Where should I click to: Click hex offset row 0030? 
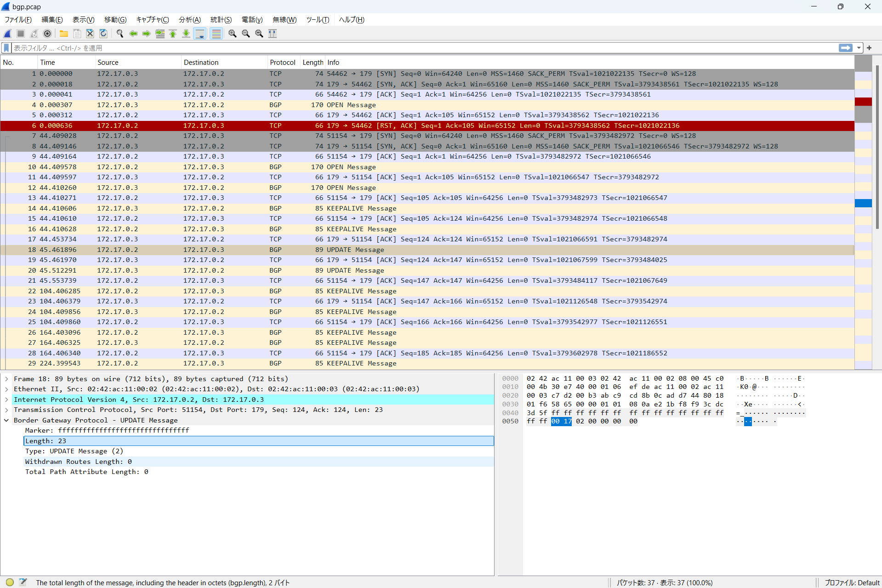click(510, 404)
